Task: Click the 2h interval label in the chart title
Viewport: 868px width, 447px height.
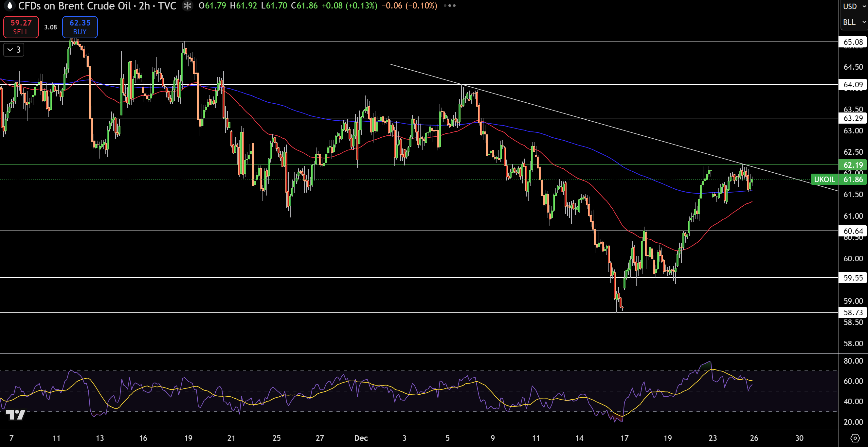Action: pos(144,6)
